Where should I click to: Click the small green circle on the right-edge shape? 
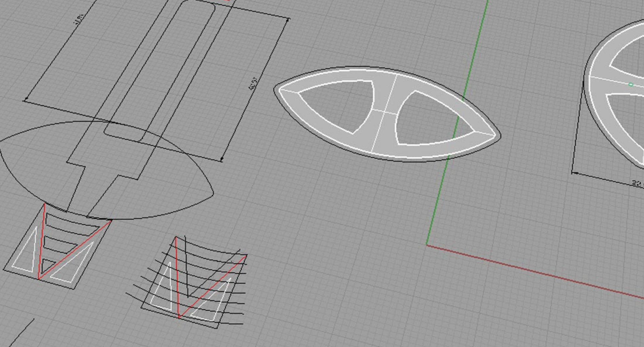630,85
